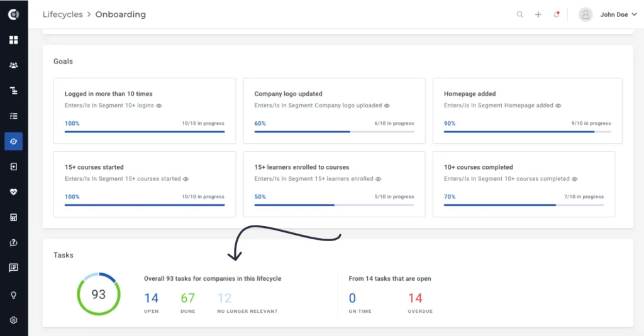Click the John Doe avatar icon

pyautogui.click(x=586, y=14)
